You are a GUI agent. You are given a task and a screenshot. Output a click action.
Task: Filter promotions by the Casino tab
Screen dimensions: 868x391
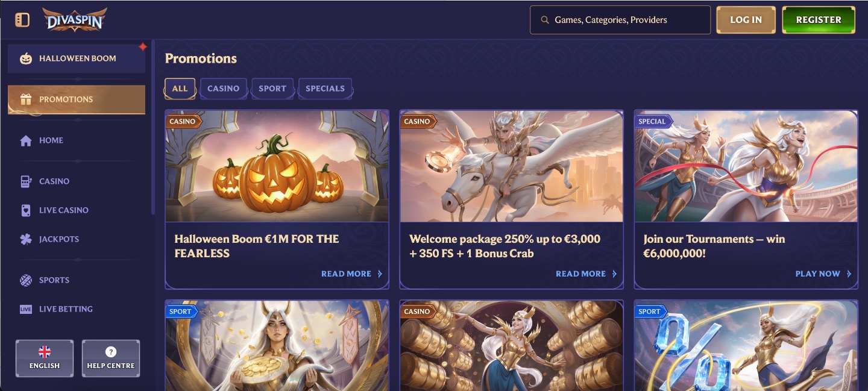coord(224,89)
